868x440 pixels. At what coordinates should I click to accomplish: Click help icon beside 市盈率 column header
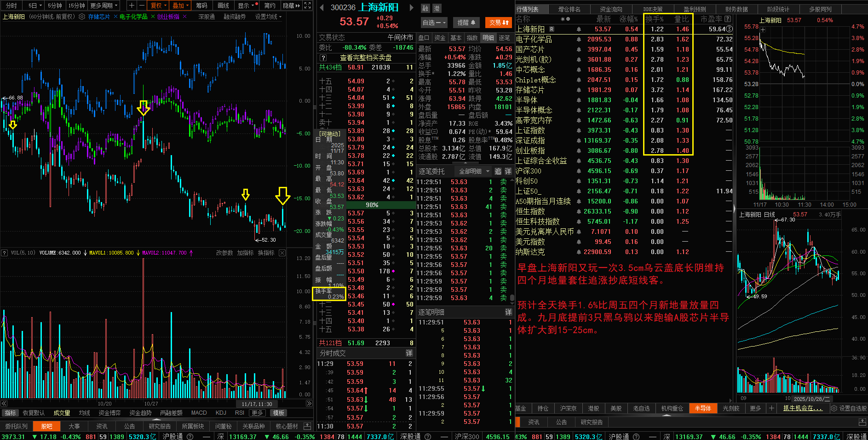(728, 19)
